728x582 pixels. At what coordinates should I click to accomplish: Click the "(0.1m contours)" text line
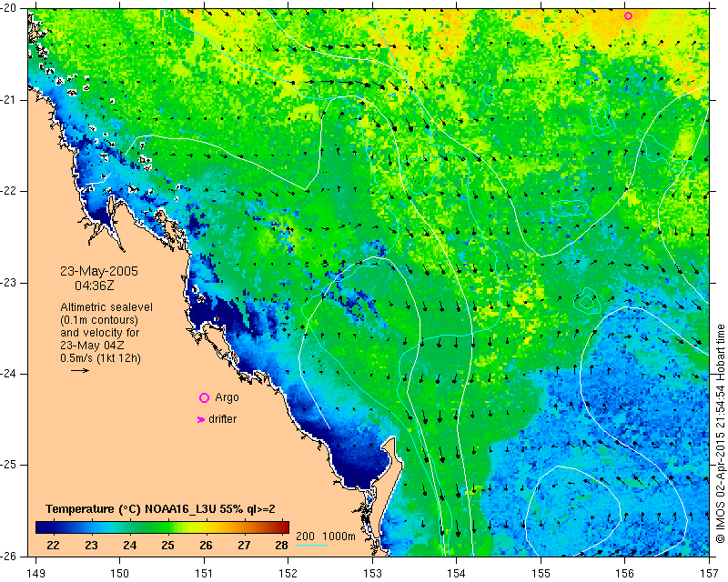99,320
